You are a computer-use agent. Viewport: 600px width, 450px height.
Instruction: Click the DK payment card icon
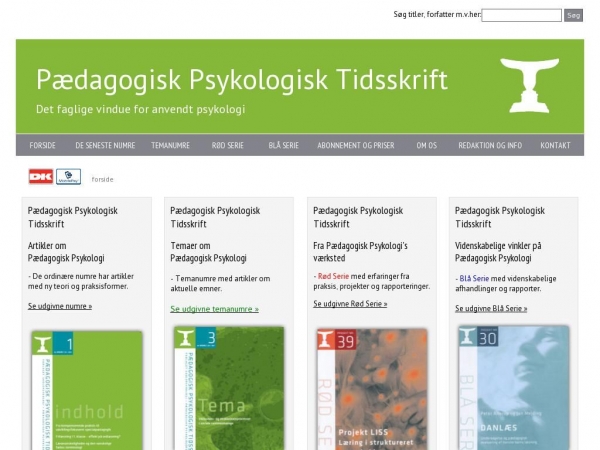click(x=41, y=177)
